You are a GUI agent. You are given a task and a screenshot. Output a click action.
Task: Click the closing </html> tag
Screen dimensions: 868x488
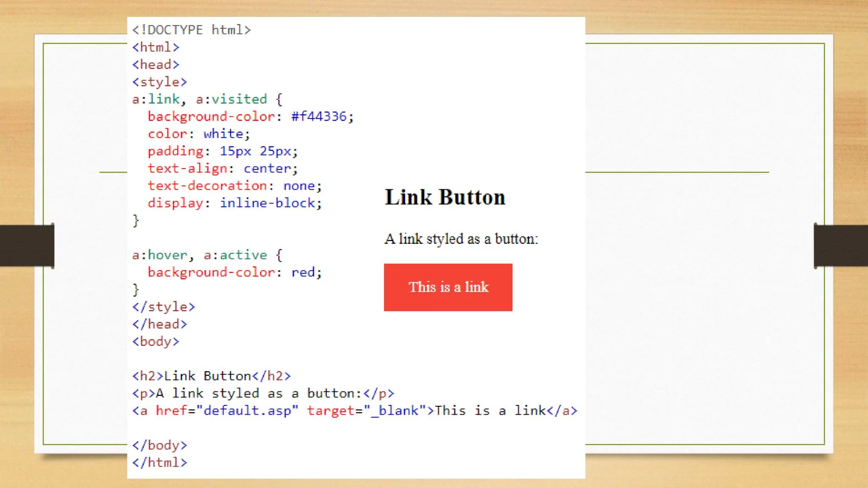[x=159, y=463]
